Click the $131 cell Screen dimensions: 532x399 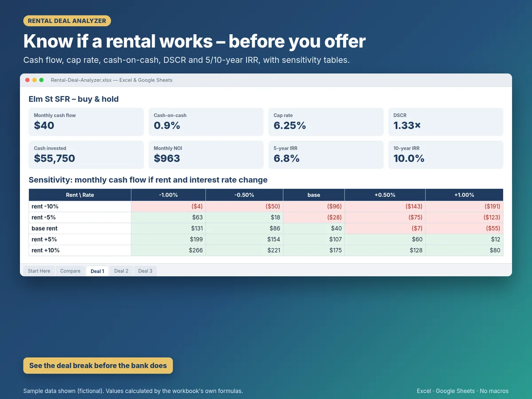coord(168,228)
